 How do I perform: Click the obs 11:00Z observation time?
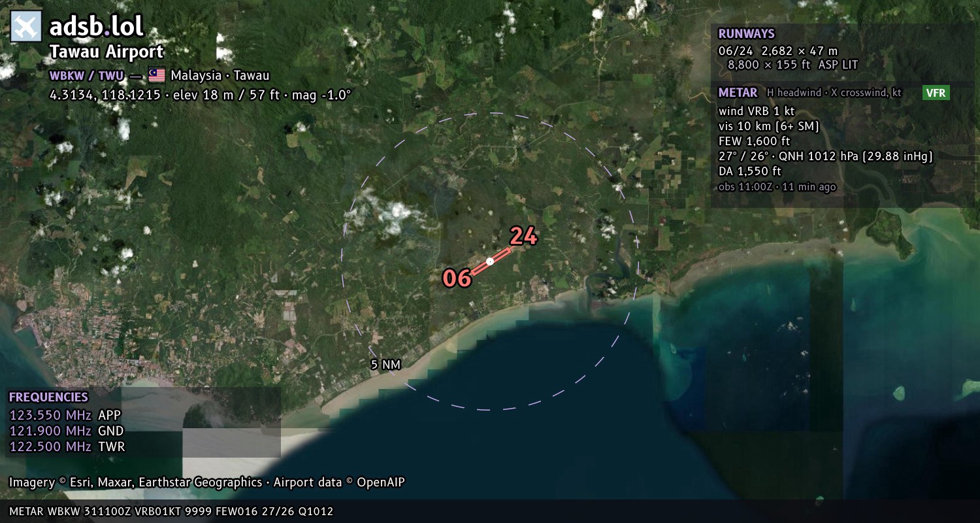pos(777,187)
